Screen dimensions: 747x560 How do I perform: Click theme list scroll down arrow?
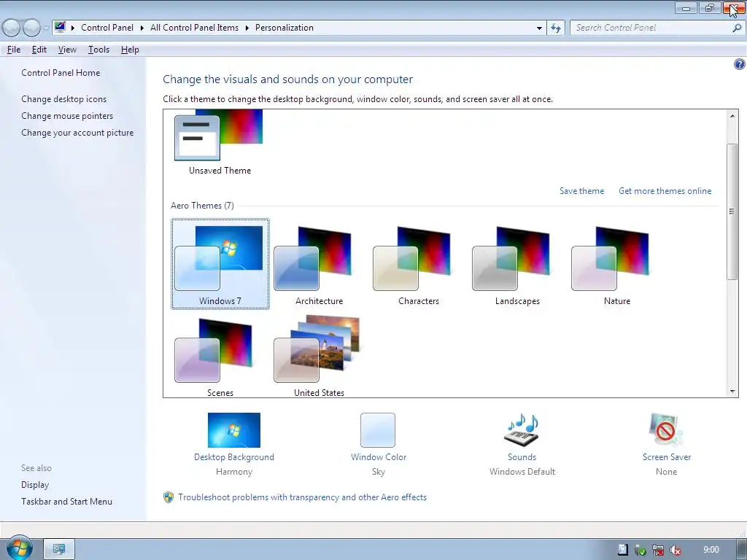coord(732,392)
